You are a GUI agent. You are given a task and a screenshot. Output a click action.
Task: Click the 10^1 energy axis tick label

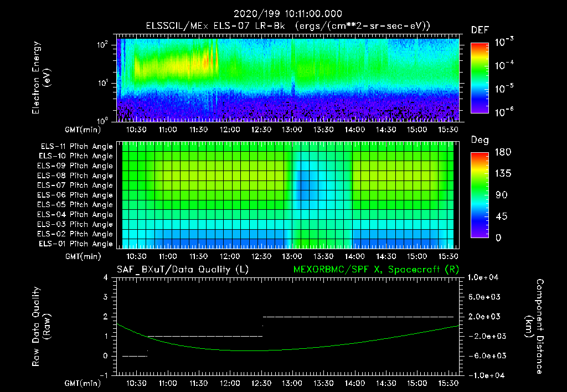[x=102, y=83]
